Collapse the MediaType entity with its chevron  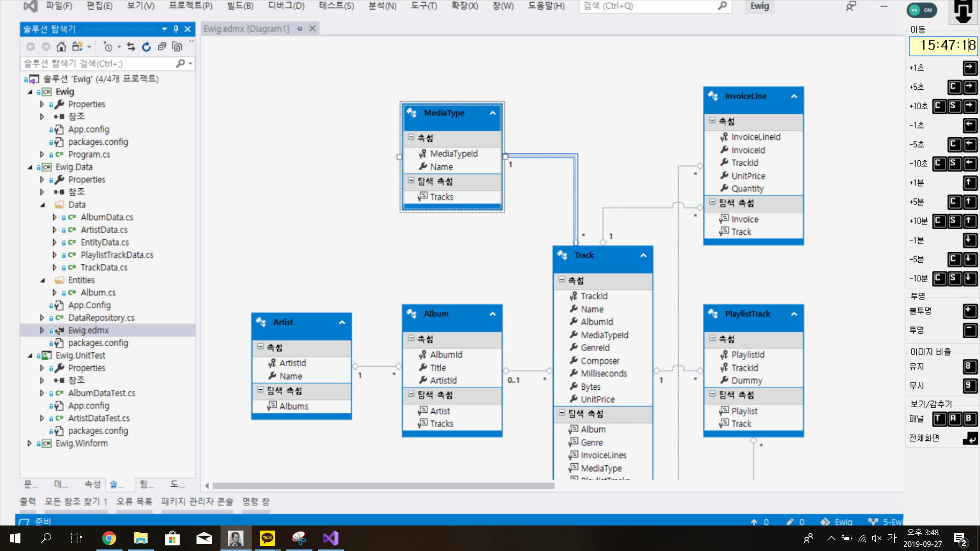[x=493, y=113]
